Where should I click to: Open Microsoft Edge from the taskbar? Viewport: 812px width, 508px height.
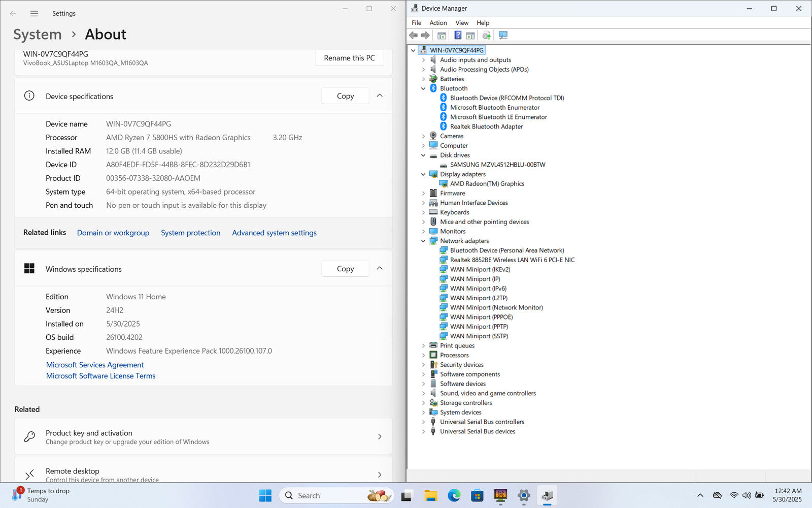coord(454,496)
